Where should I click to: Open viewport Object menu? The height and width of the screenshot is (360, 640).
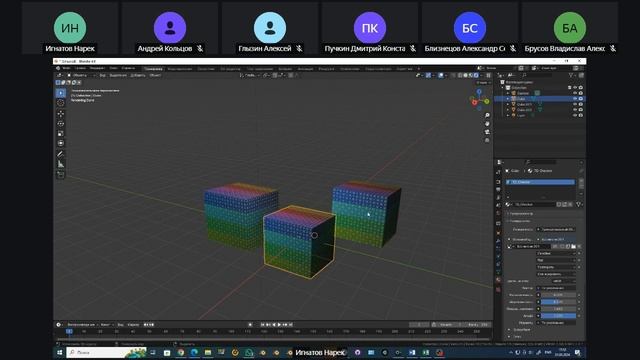tap(155, 75)
